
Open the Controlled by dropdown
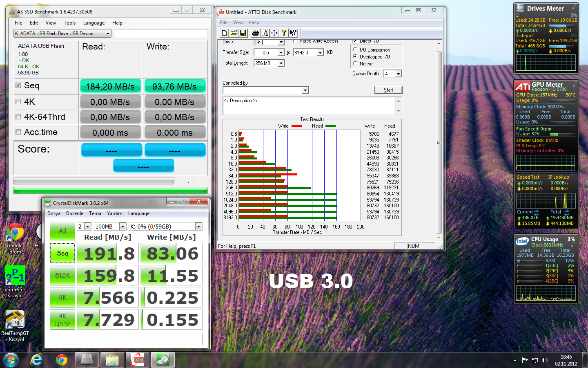(x=305, y=90)
